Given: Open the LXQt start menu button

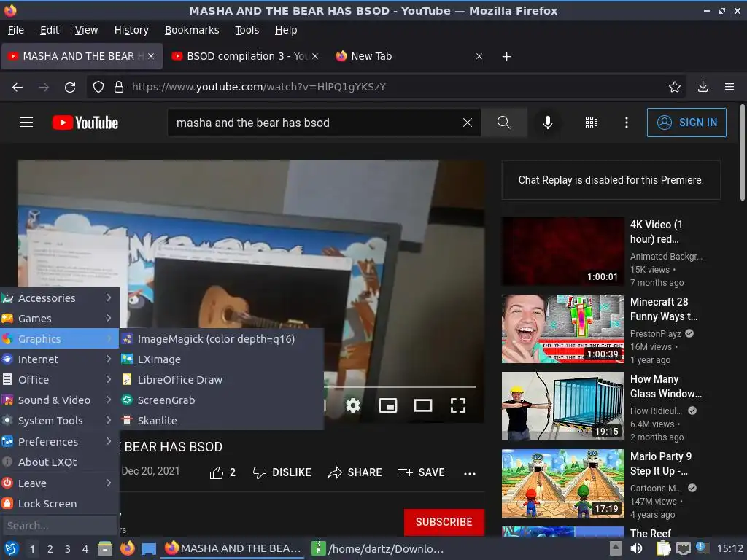Looking at the screenshot, I should [12, 549].
